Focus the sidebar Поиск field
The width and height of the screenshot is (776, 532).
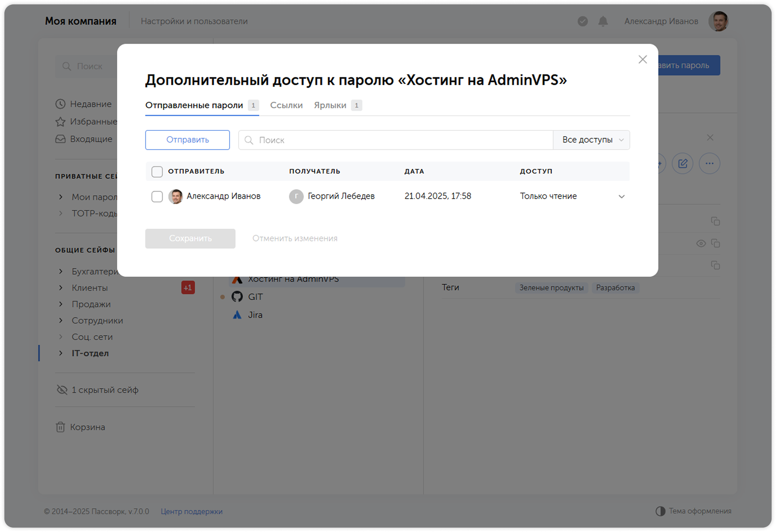(86, 66)
